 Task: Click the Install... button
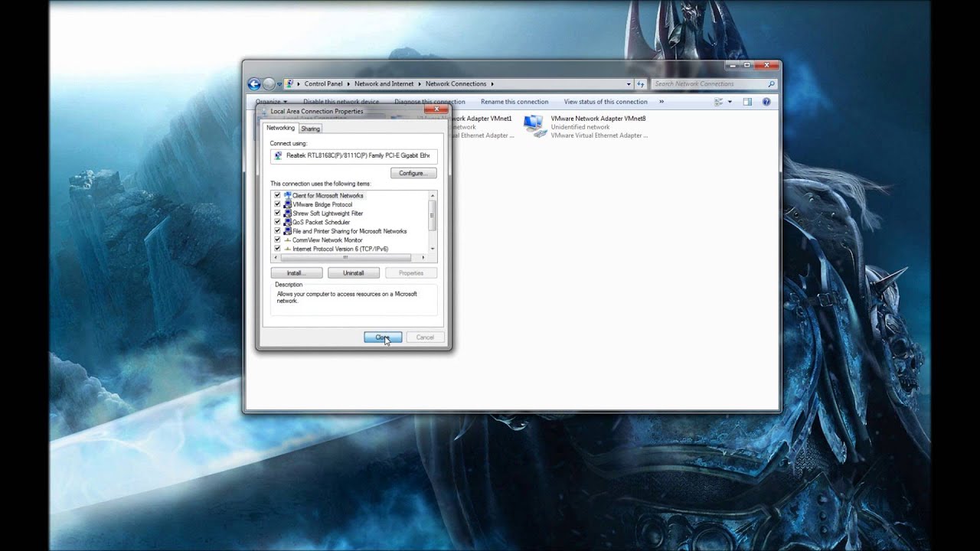296,273
